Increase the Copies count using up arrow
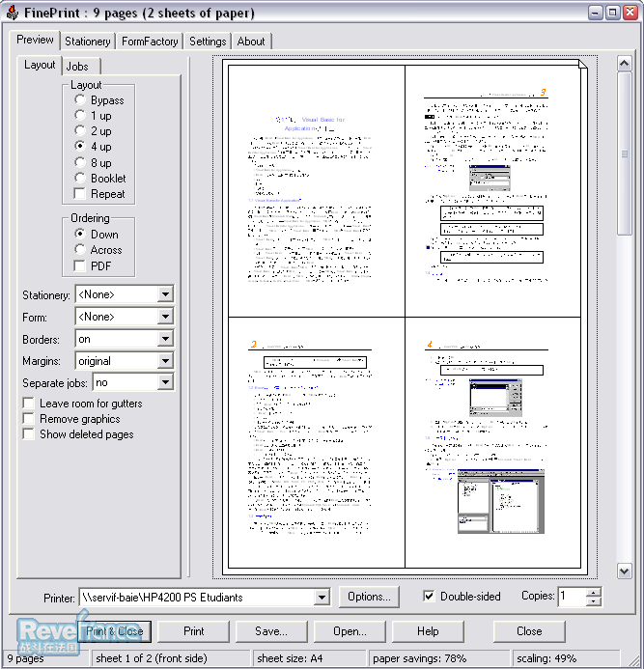Image resolution: width=644 pixels, height=669 pixels. coord(593,592)
